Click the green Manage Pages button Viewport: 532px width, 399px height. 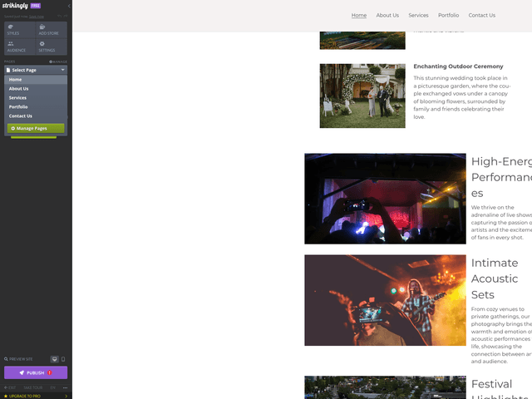[36, 129]
